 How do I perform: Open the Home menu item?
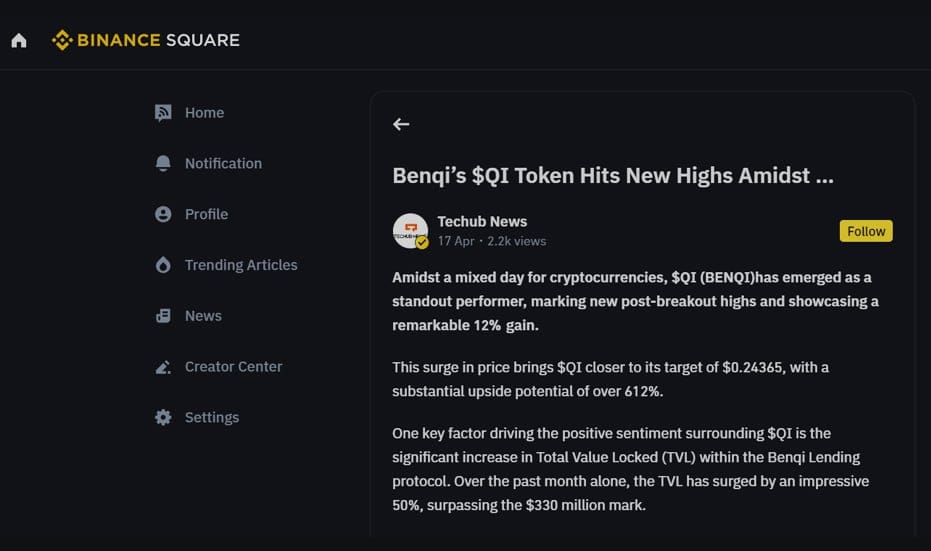tap(204, 113)
